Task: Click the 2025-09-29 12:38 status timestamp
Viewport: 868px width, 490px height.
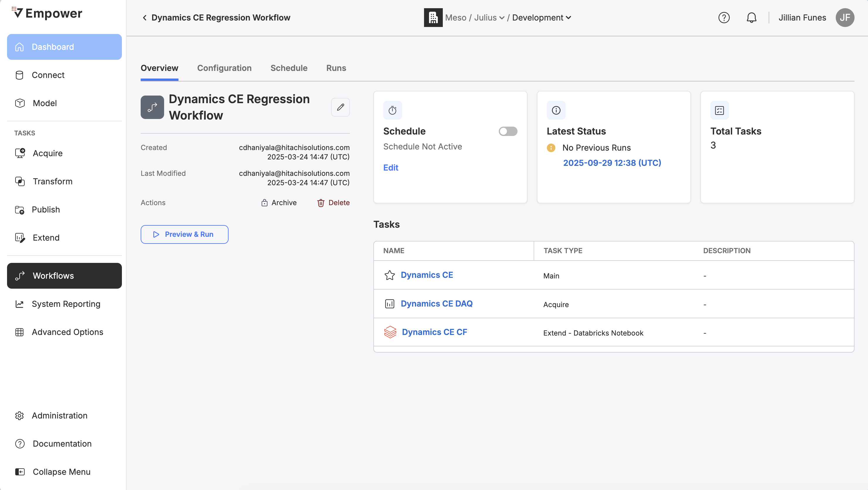Action: 612,163
